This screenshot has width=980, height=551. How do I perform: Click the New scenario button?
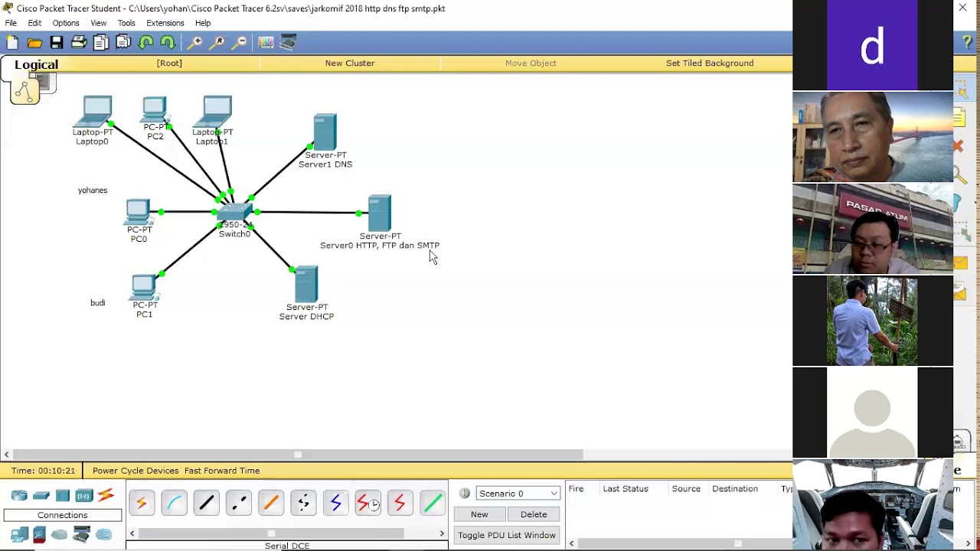pos(479,514)
